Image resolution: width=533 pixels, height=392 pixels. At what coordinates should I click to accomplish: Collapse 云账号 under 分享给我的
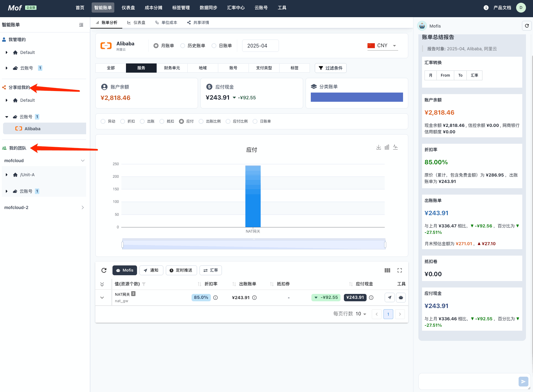click(x=6, y=117)
